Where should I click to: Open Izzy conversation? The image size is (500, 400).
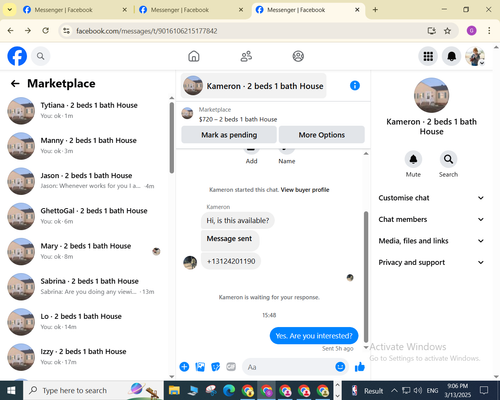click(87, 357)
